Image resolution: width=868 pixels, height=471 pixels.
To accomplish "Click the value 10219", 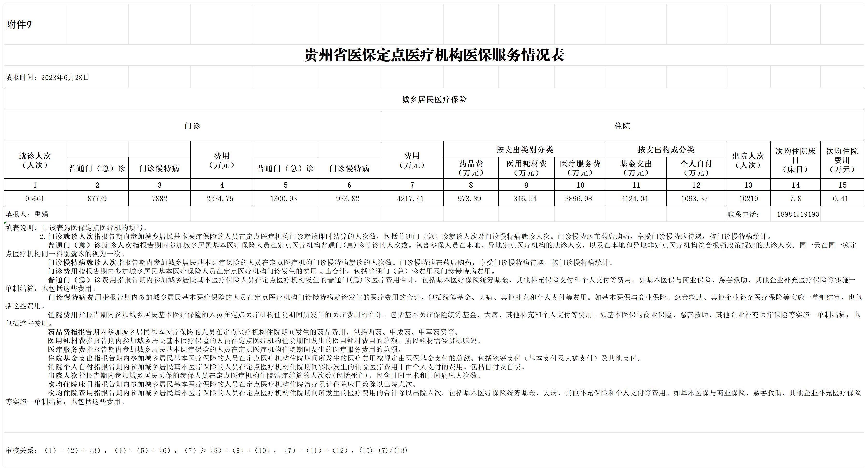I will (748, 199).
